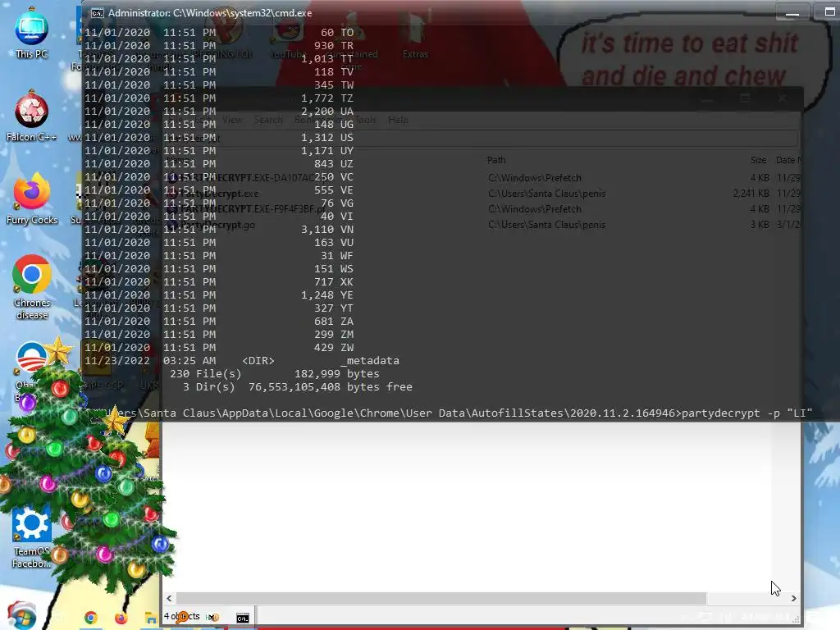This screenshot has height=630, width=840.
Task: Open the Chrome 'Chrones disease' desktop shortcut
Action: pyautogui.click(x=32, y=287)
